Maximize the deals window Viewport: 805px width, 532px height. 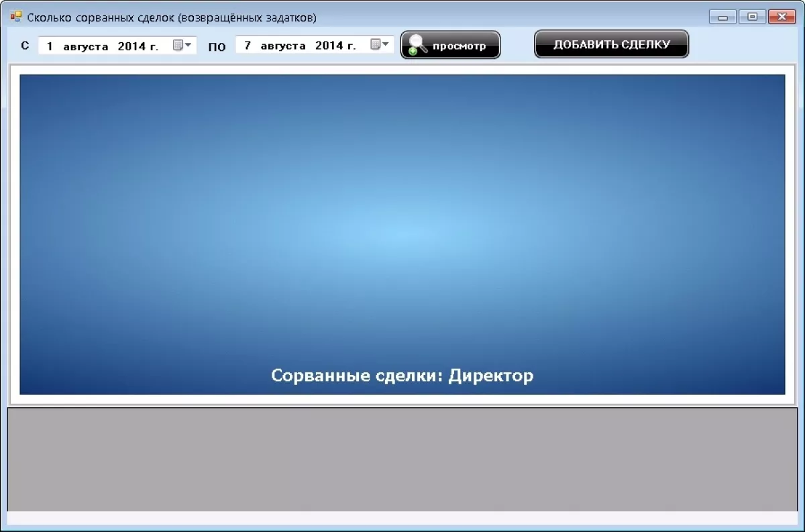(x=752, y=17)
